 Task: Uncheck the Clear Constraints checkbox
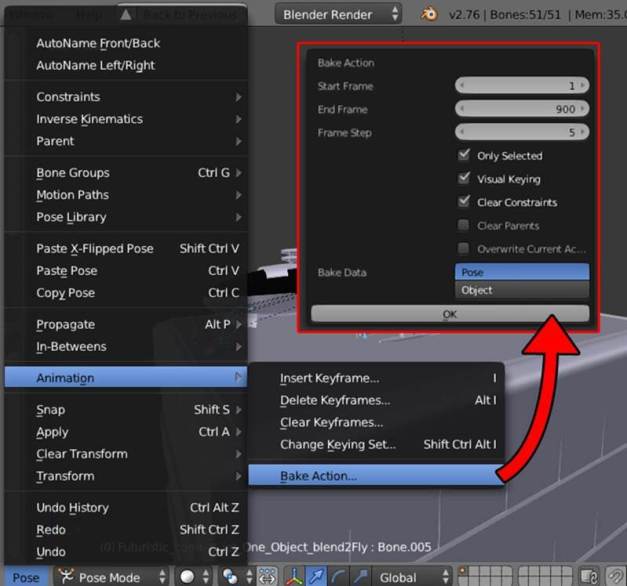point(463,201)
